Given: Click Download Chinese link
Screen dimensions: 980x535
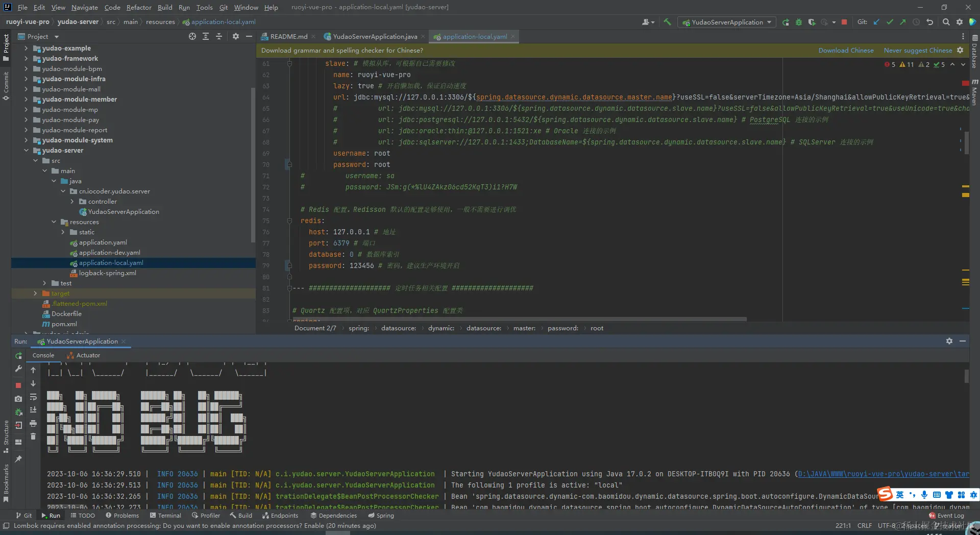Looking at the screenshot, I should 846,50.
